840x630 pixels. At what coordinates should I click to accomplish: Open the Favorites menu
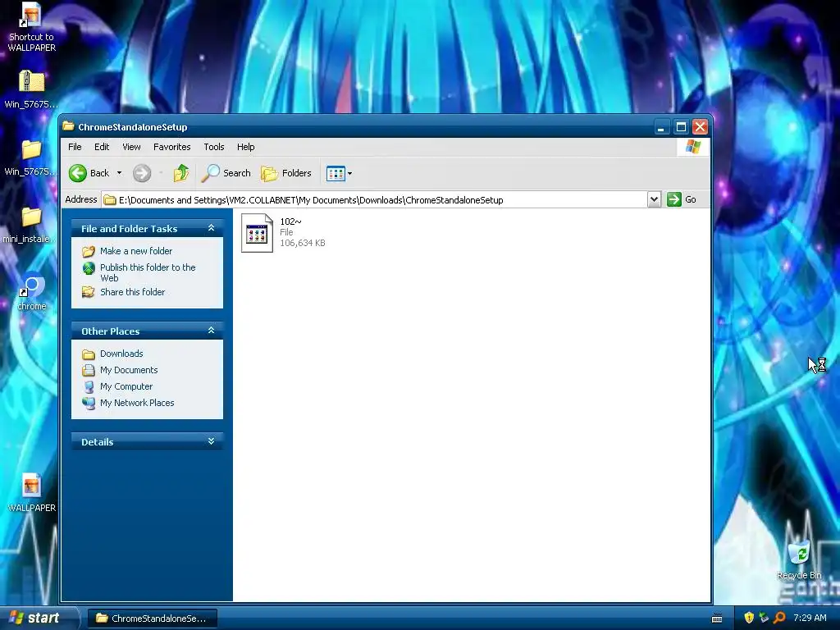click(172, 147)
